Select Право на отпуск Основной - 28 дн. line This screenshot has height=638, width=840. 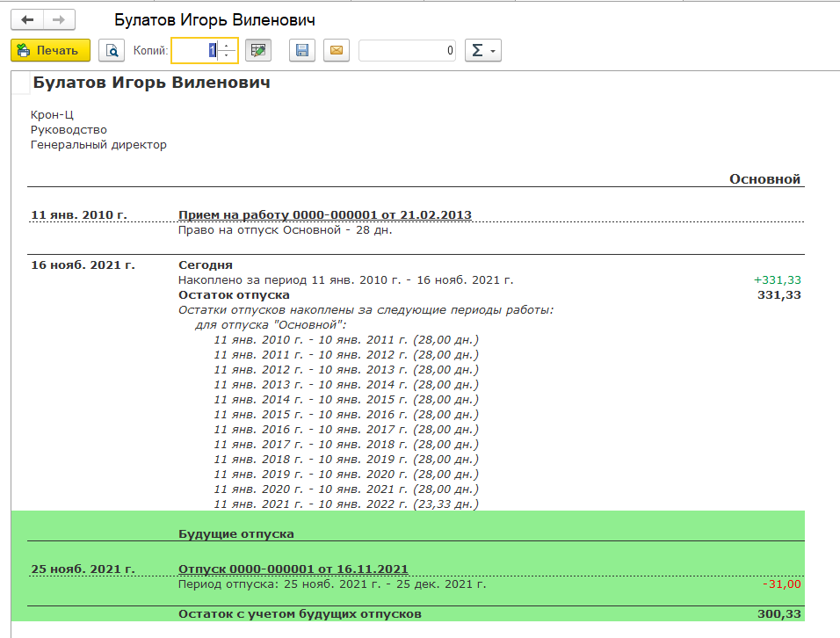click(x=285, y=230)
